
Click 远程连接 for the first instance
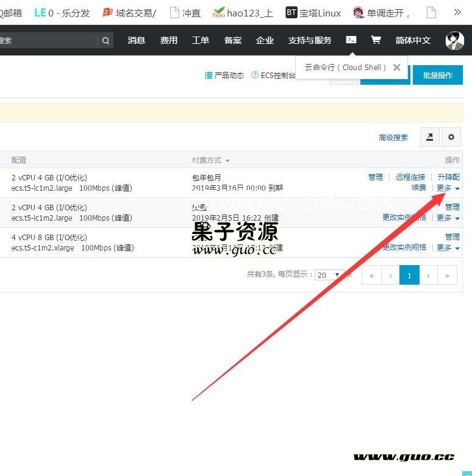(410, 177)
